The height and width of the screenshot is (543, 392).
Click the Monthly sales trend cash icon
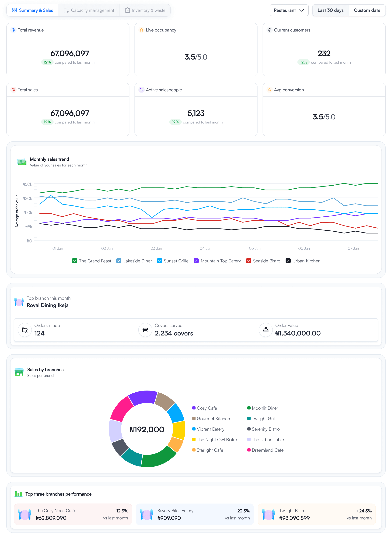21,162
